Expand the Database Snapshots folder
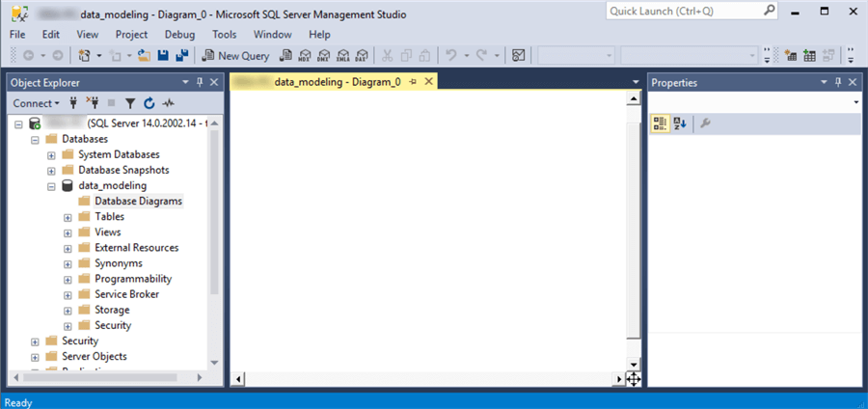Image resolution: width=868 pixels, height=409 pixels. (51, 171)
